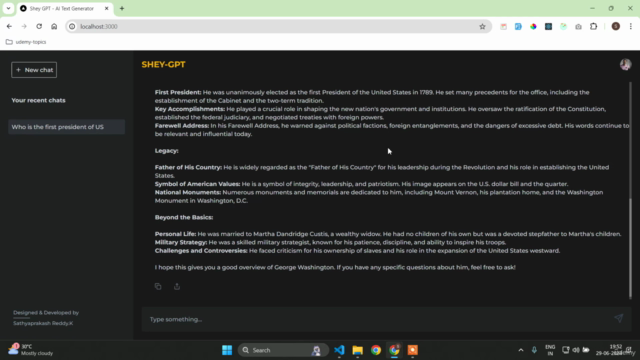
Task: Open the user profile avatar in Shey-GPT
Action: click(x=625, y=64)
